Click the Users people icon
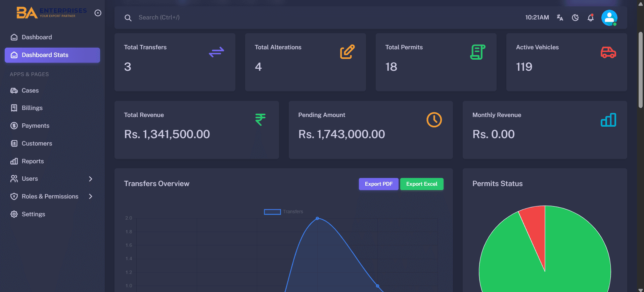This screenshot has height=292, width=644. [14, 179]
